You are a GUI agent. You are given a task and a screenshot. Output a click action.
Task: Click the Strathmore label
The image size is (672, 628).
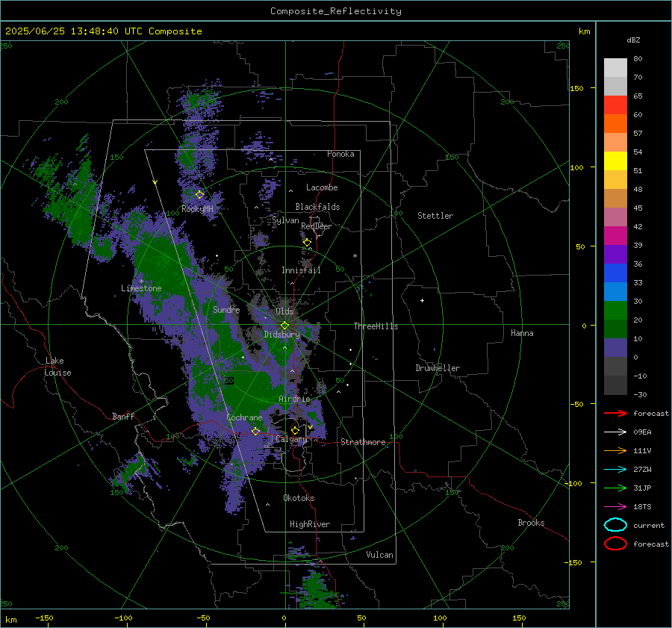click(x=363, y=442)
